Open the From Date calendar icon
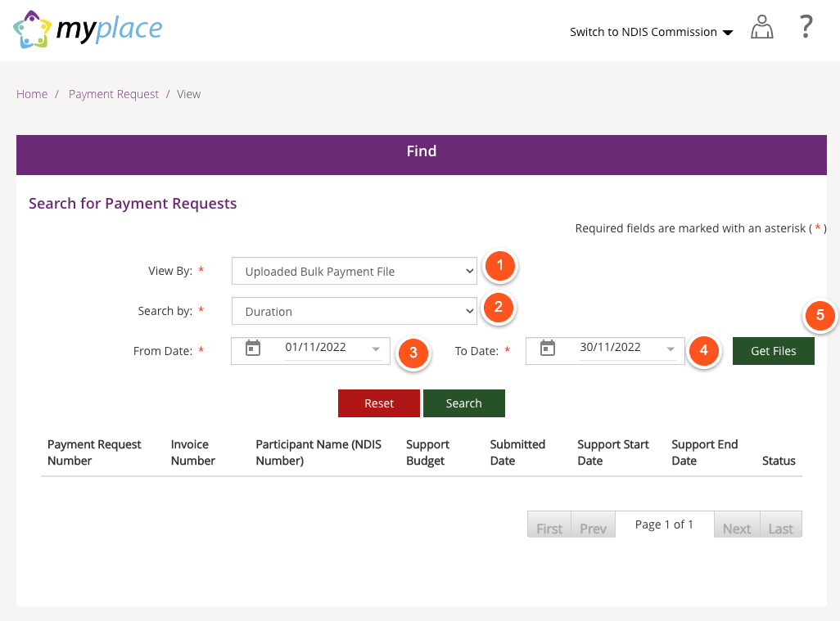The width and height of the screenshot is (840, 621). 253,349
